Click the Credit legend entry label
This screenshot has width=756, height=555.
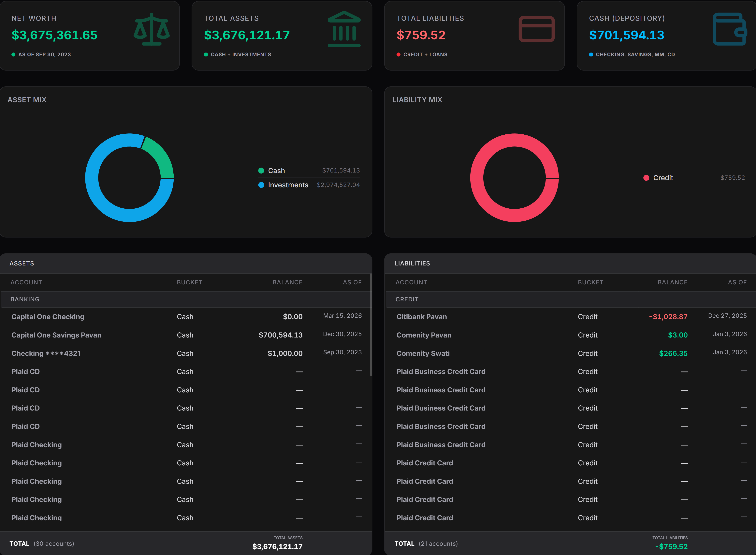tap(663, 178)
